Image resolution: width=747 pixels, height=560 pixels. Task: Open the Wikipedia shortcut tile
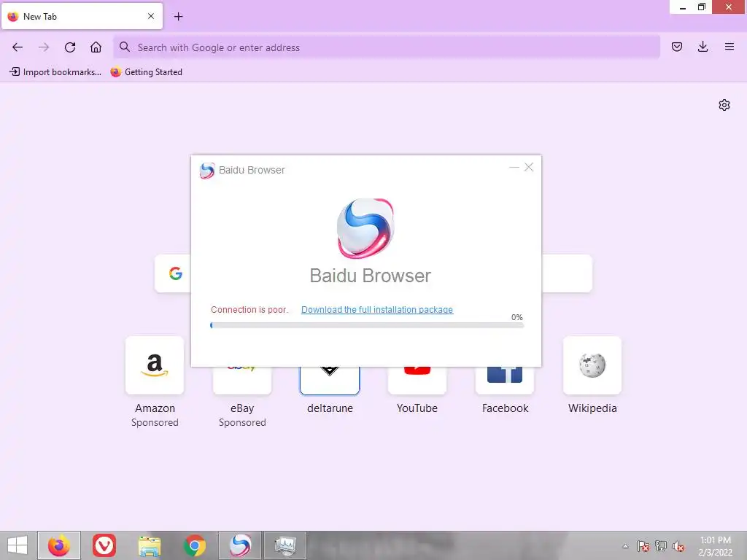coord(592,365)
